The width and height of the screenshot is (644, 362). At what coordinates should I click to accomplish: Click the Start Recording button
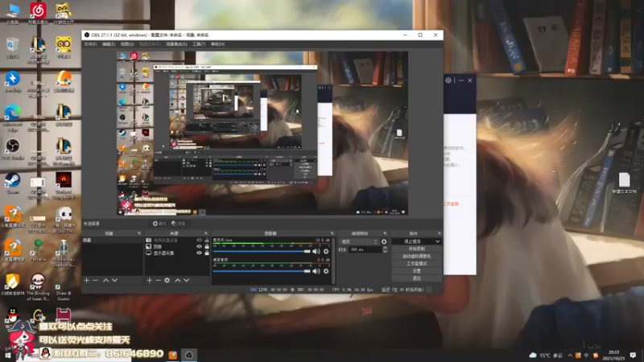coord(416,249)
